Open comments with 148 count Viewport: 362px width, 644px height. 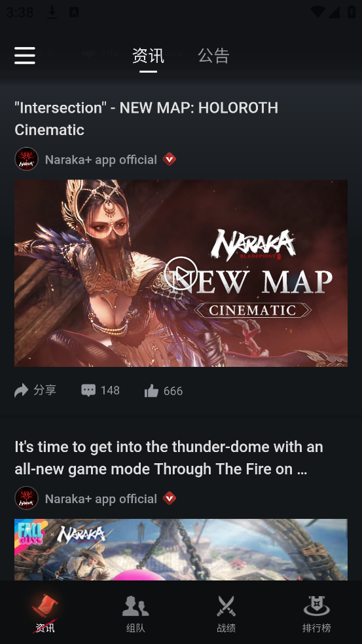(x=101, y=390)
